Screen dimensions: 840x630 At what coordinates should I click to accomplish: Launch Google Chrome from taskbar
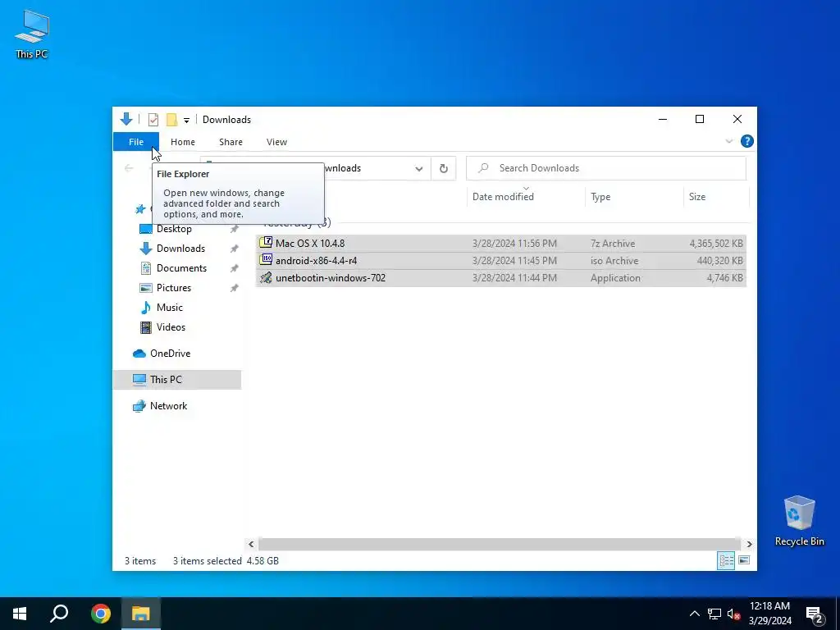point(100,614)
